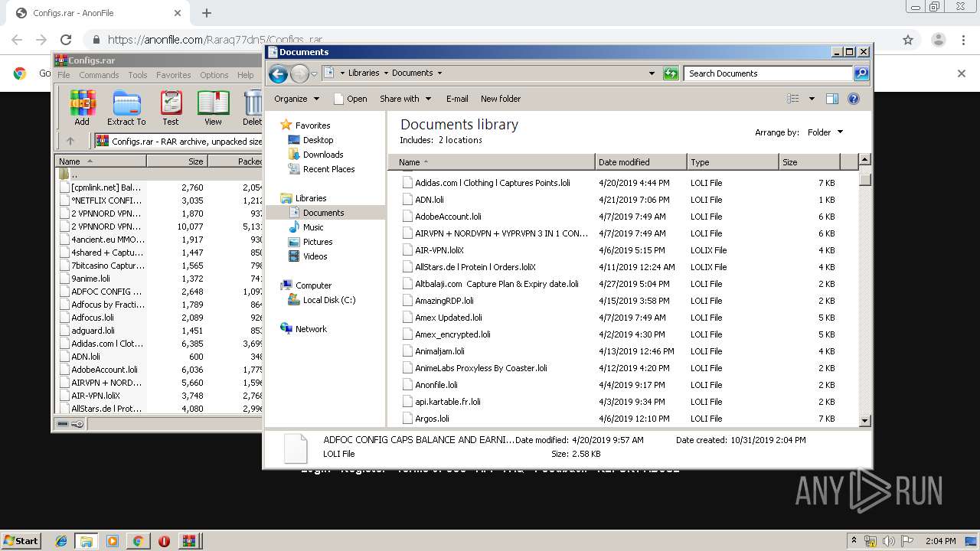Image resolution: width=980 pixels, height=551 pixels.
Task: Open WinRAR File menu
Action: pyautogui.click(x=64, y=75)
